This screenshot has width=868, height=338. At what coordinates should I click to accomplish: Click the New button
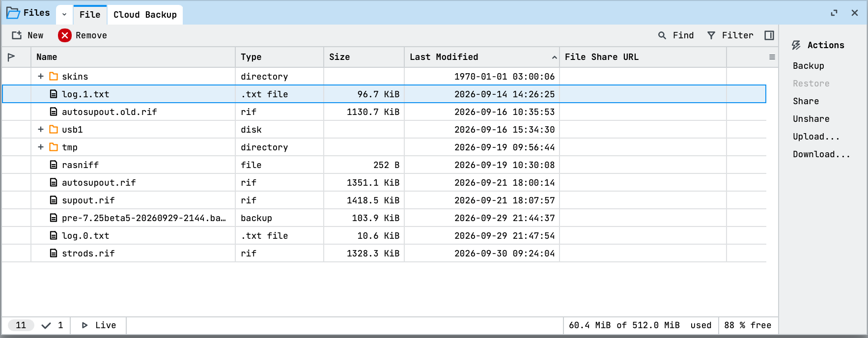(28, 35)
